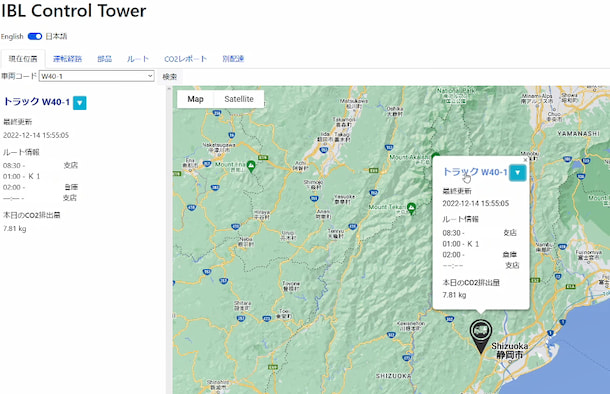
Task: Expand teal arrow beside sidebar truck W40-1
Action: [x=80, y=103]
